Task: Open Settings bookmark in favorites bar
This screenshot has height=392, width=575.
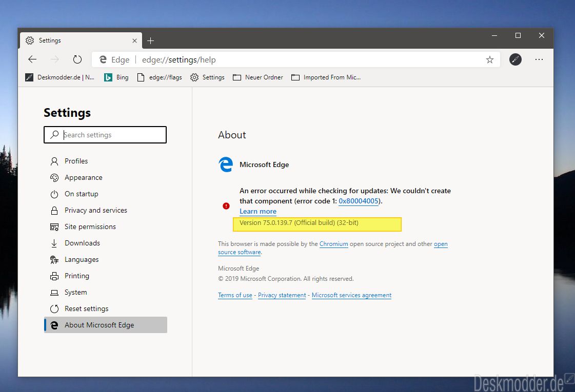Action: [x=207, y=77]
